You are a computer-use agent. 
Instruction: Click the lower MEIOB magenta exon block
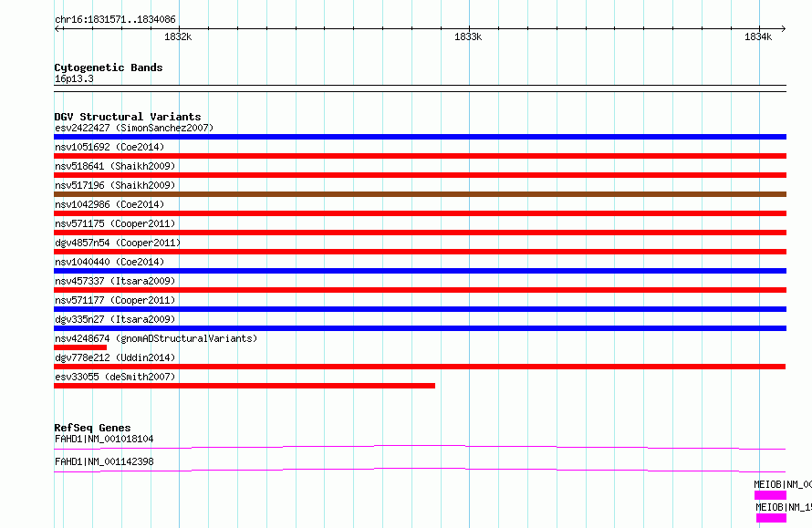(771, 518)
